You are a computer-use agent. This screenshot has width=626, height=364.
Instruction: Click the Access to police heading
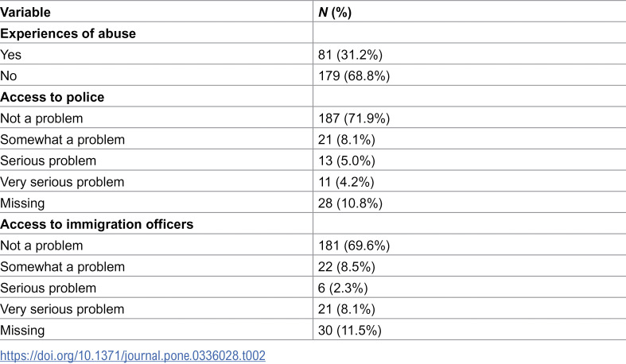52,97
